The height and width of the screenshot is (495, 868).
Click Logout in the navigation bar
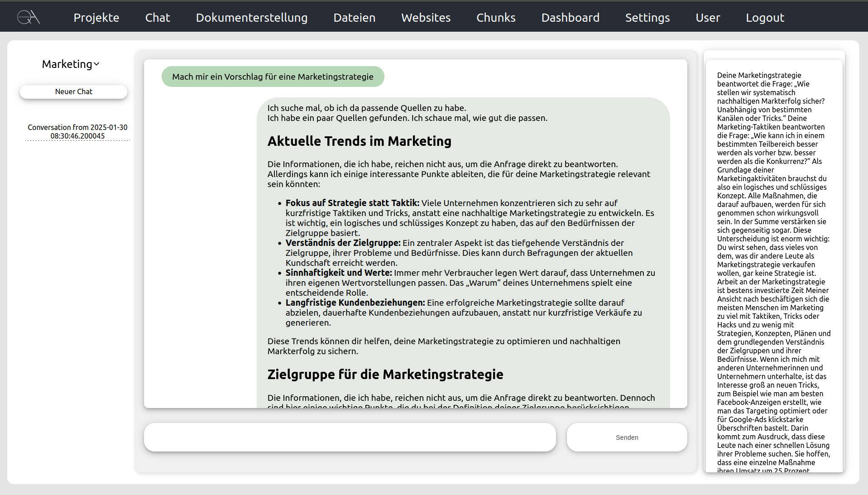[x=764, y=18]
